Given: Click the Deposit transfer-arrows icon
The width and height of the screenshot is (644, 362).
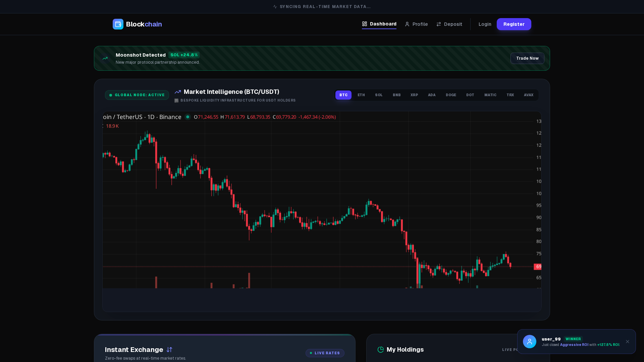Looking at the screenshot, I should [x=439, y=24].
